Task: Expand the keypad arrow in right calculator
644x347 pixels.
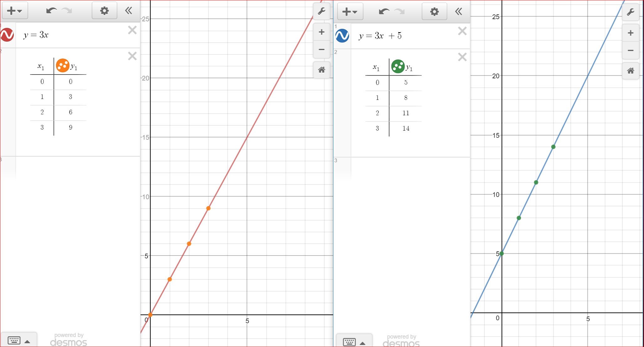Action: point(363,343)
